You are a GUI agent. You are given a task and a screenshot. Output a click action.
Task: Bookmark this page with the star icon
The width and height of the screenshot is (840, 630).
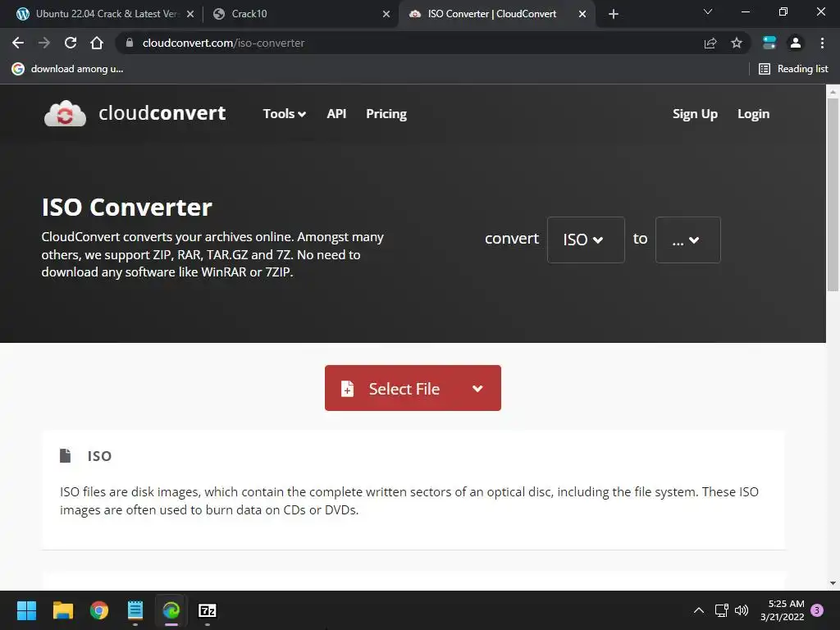737,43
